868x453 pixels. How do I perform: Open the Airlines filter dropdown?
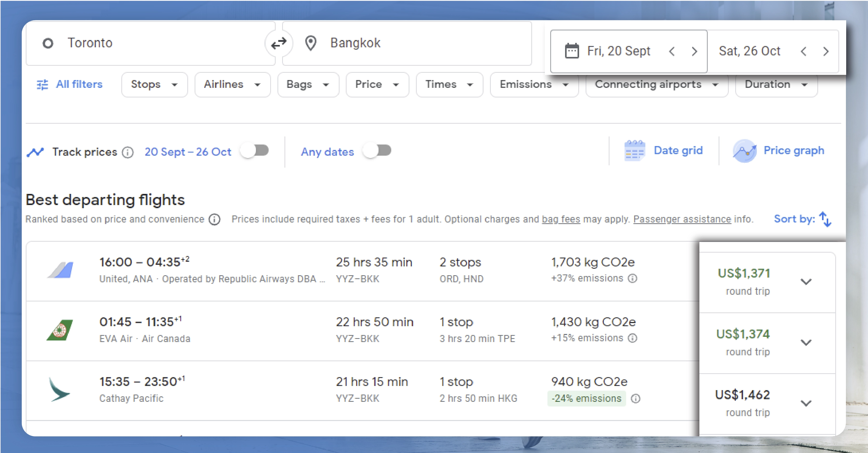pos(233,85)
